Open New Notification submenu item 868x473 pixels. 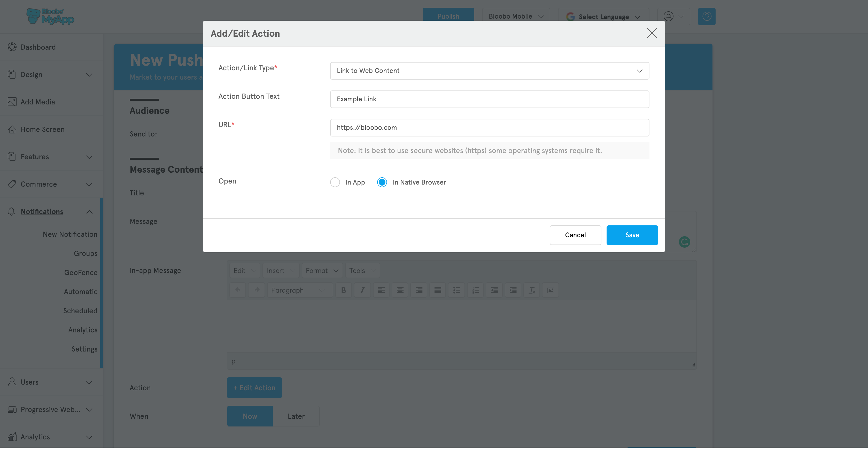click(70, 234)
